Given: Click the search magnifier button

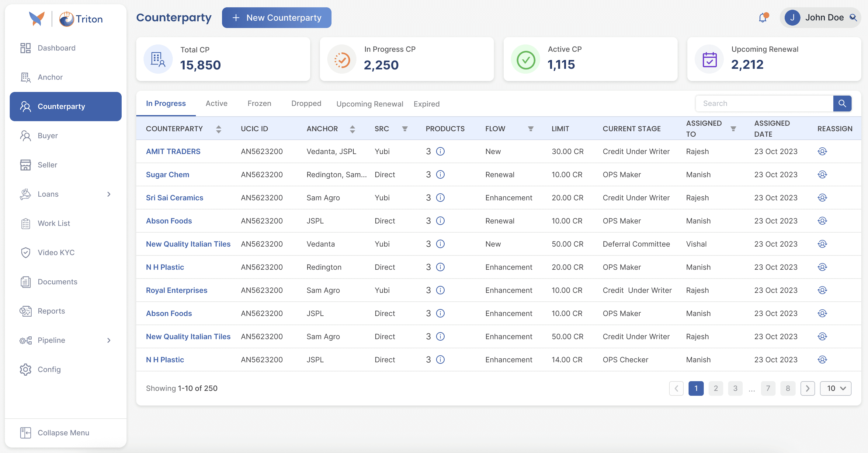Looking at the screenshot, I should point(842,104).
